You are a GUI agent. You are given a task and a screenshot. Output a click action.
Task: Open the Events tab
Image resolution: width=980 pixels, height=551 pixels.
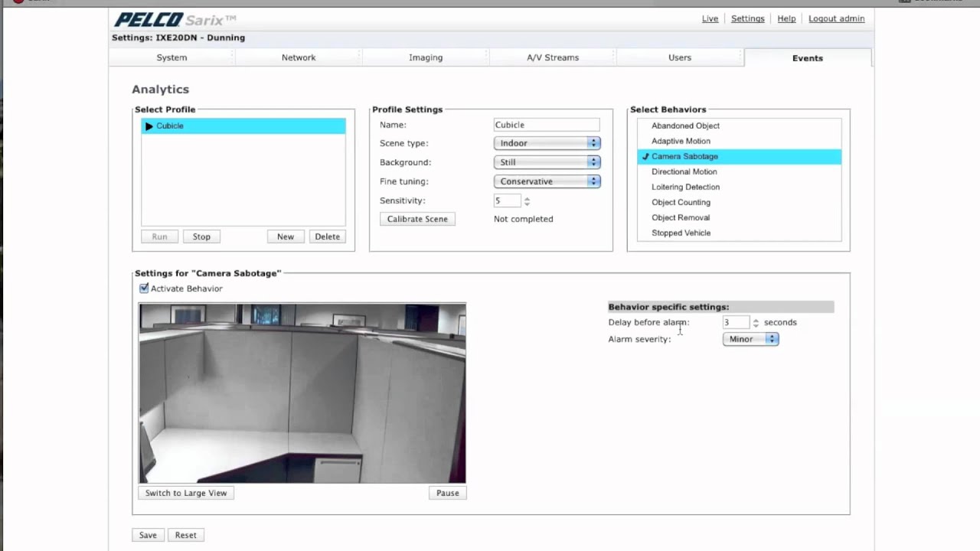click(x=808, y=58)
